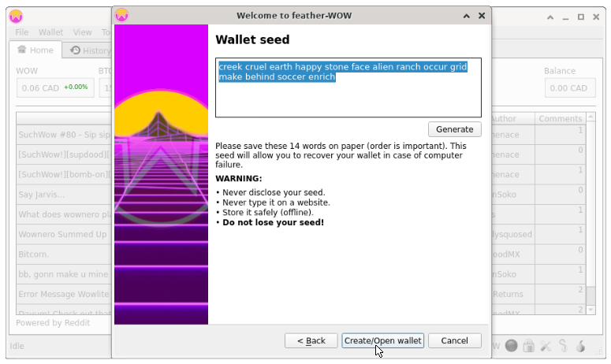
Task: Close the Welcome to feather-WOW dialog
Action: pyautogui.click(x=482, y=16)
